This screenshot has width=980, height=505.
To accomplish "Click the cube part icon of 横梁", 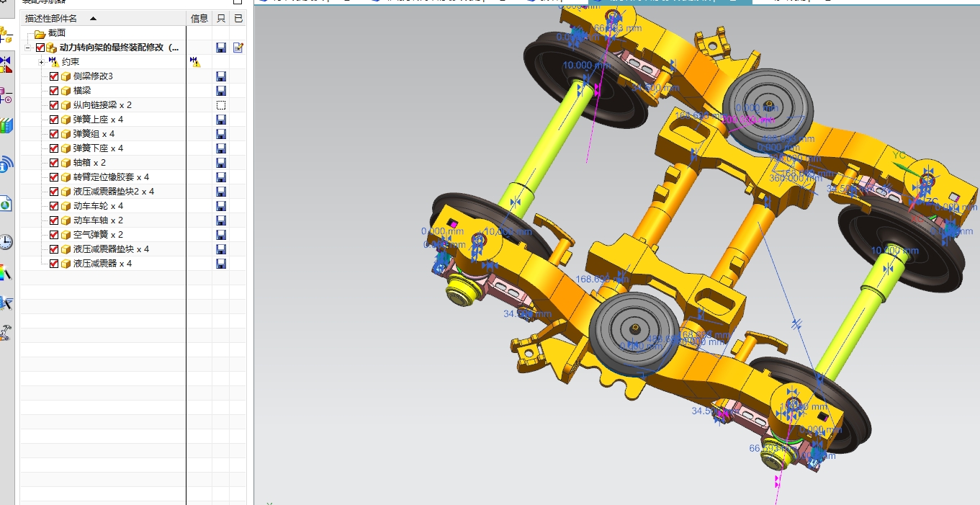I will tap(66, 91).
